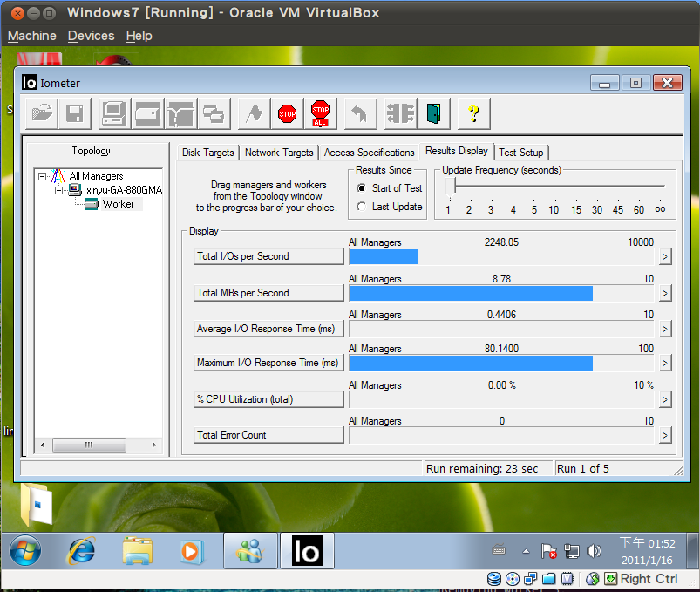Viewport: 700px width, 592px height.
Task: Disconnect selected worker or manager icon
Action: pos(400,113)
